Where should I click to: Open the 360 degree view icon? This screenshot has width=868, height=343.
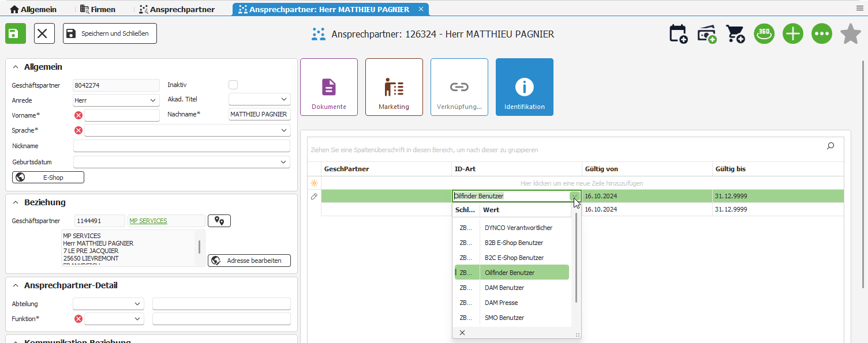coord(764,33)
